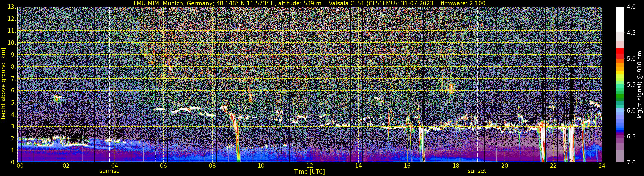
Task: Click the 'Height above ground [km]' axis label
Action: coord(3,85)
